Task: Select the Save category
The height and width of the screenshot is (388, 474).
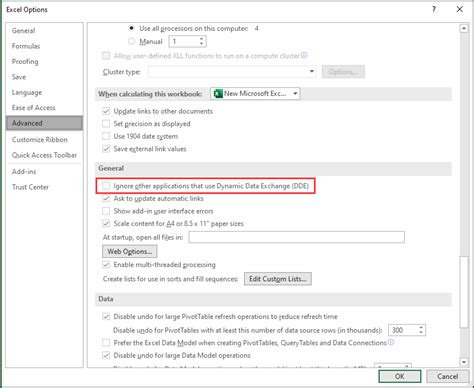Action: 19,77
